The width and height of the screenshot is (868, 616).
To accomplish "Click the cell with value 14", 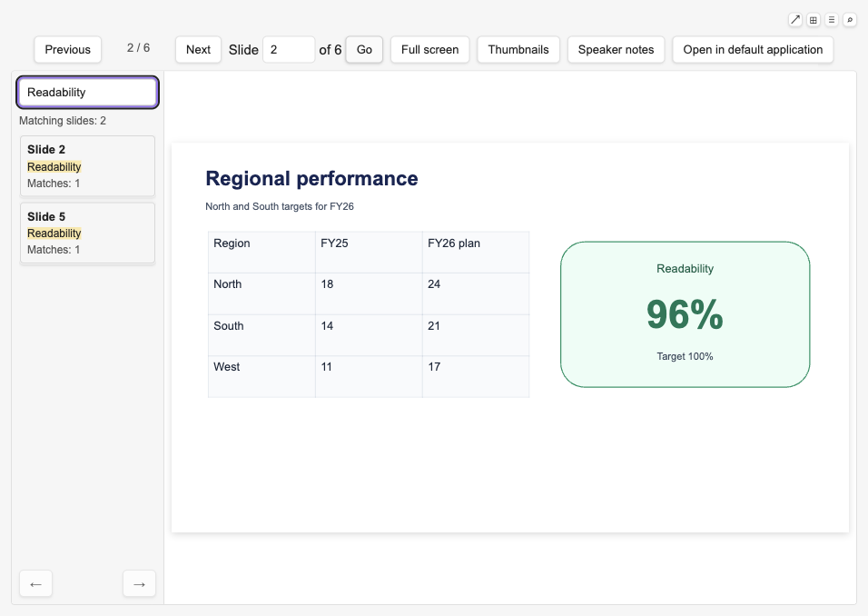I will (369, 335).
